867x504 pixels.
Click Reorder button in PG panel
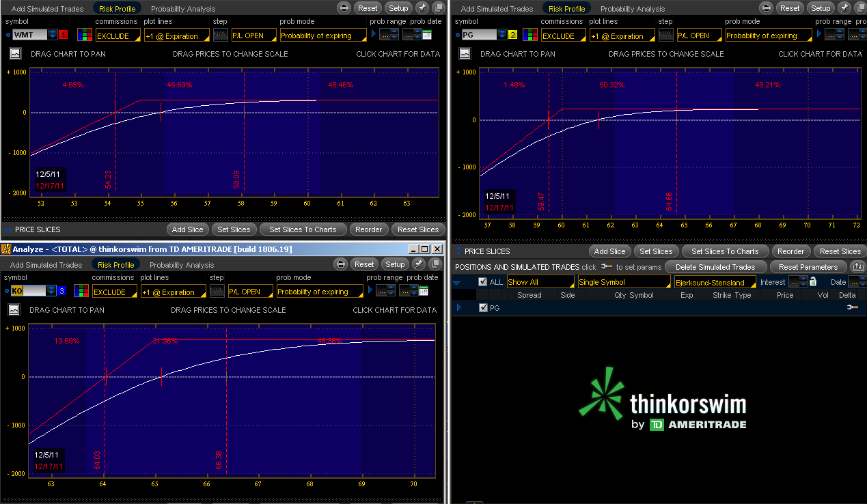(x=790, y=251)
